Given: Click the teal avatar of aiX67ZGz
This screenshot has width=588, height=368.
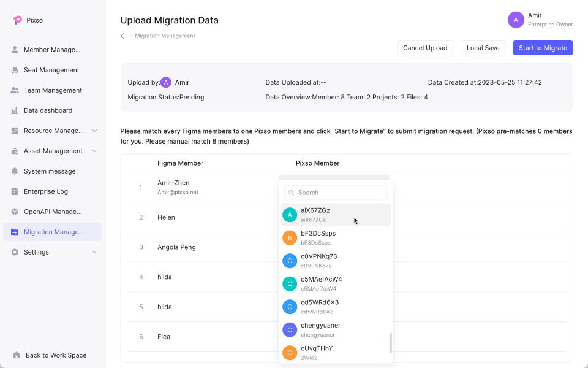Looking at the screenshot, I should [290, 215].
